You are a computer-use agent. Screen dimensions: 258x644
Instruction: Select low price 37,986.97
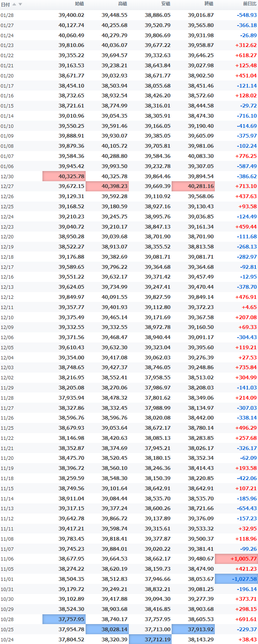(158, 388)
